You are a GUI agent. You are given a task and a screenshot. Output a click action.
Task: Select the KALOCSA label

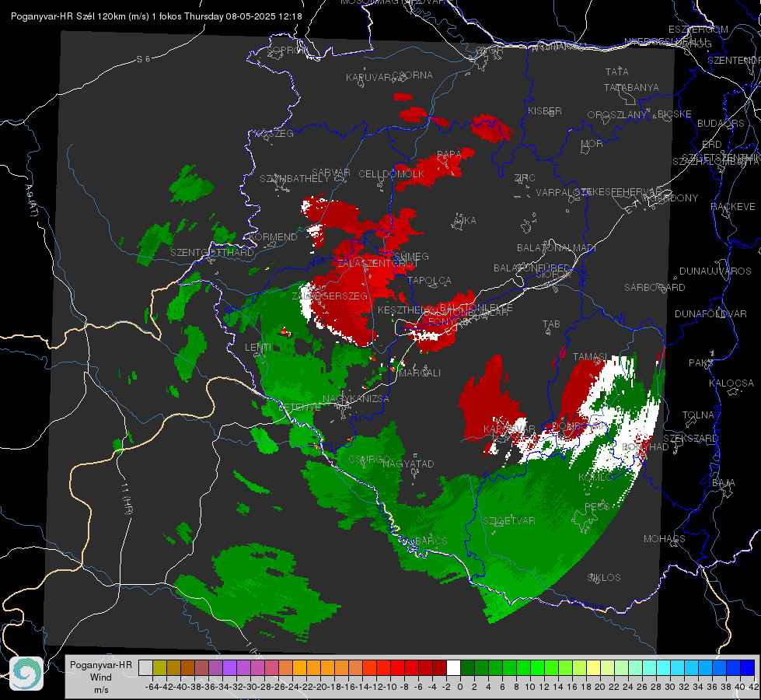click(x=731, y=383)
